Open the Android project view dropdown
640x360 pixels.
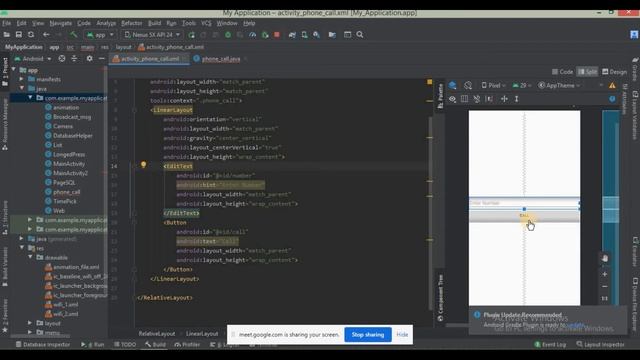tap(33, 59)
